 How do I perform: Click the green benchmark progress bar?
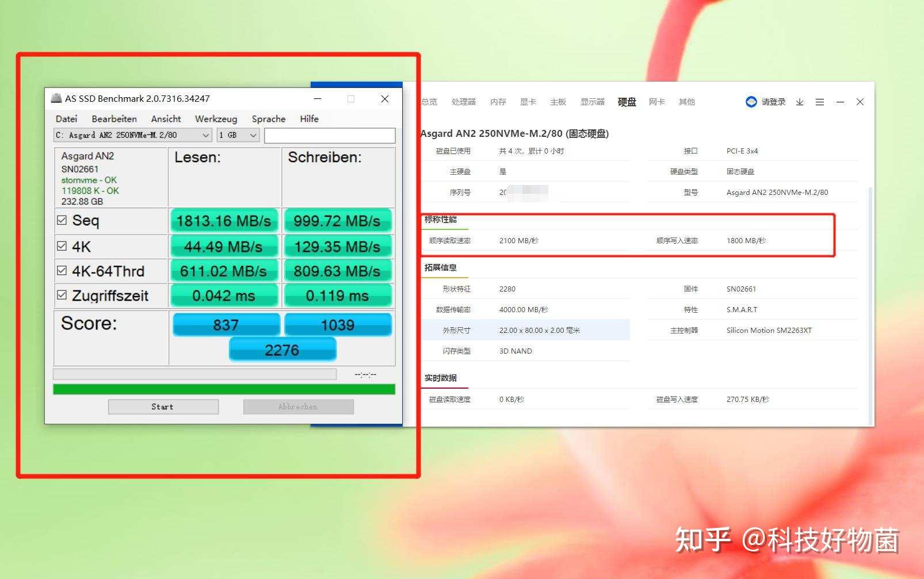(224, 389)
